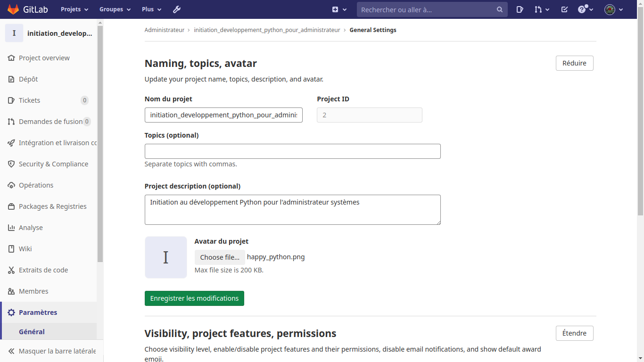Image resolution: width=644 pixels, height=362 pixels.
Task: Expand the Visibility, project features section
Action: (574, 333)
